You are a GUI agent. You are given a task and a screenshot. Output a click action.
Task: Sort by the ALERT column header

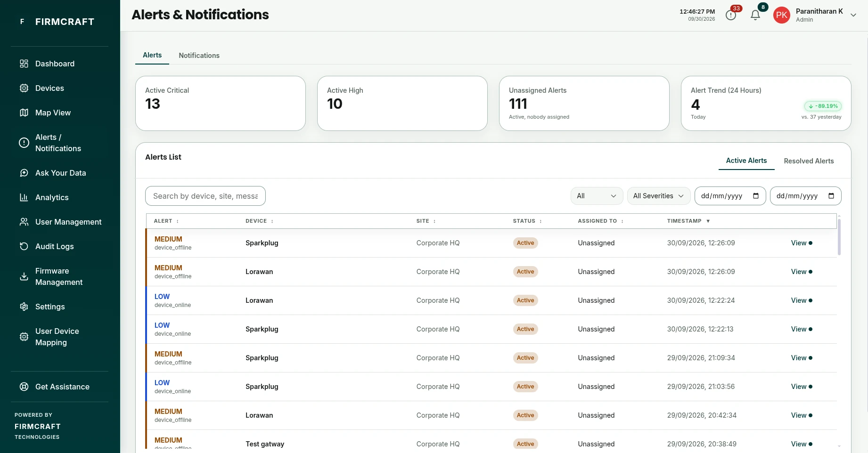tap(166, 221)
